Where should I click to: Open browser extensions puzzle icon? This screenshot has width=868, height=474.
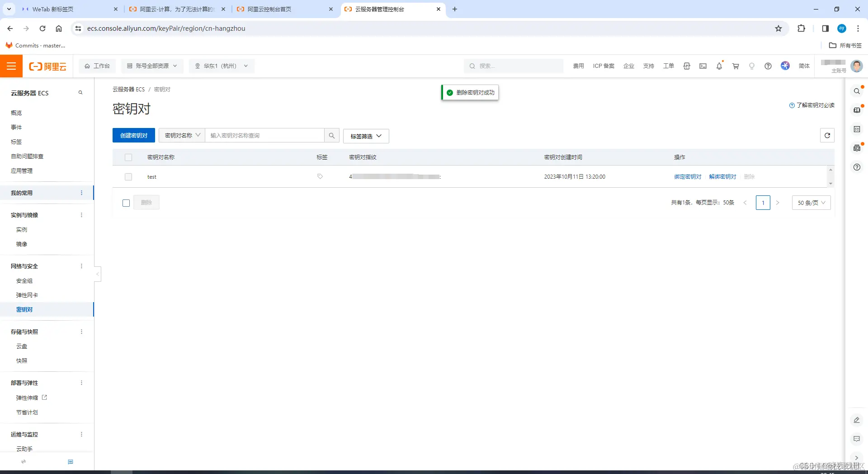tap(801, 28)
